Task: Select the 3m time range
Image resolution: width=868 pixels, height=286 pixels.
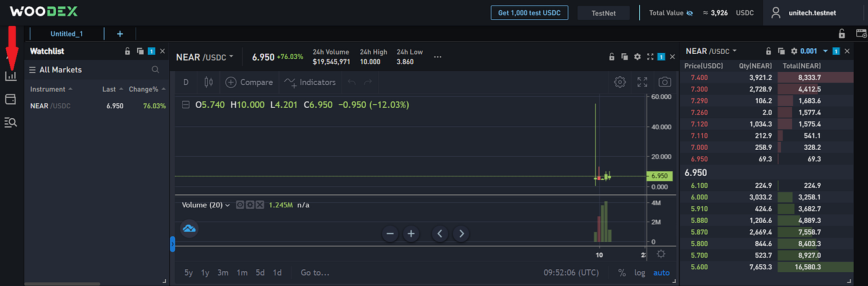Action: tap(223, 272)
